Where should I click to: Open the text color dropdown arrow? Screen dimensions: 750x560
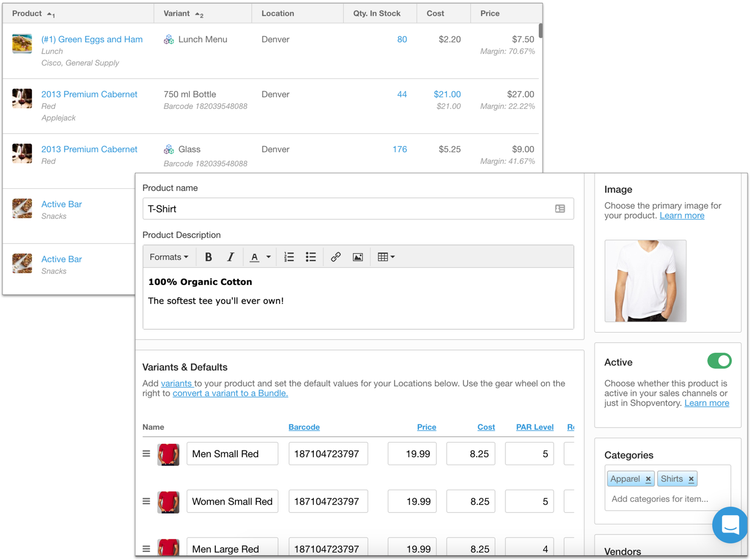click(x=268, y=257)
